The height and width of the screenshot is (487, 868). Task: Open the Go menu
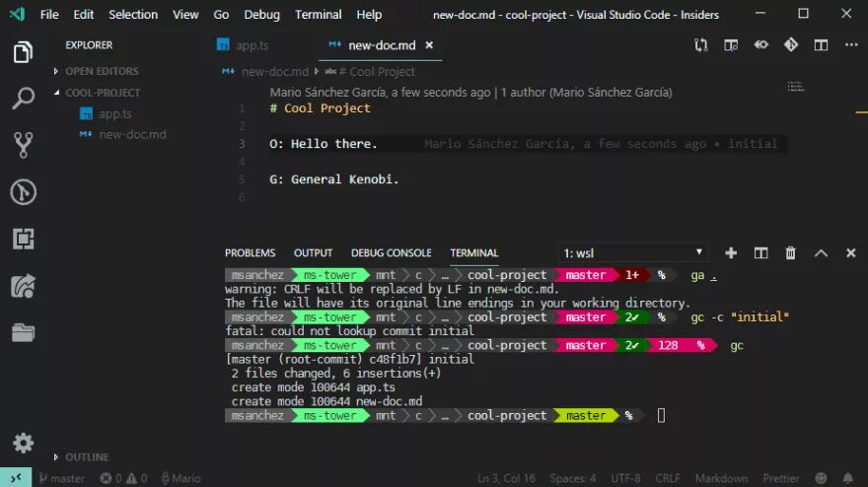pos(221,15)
